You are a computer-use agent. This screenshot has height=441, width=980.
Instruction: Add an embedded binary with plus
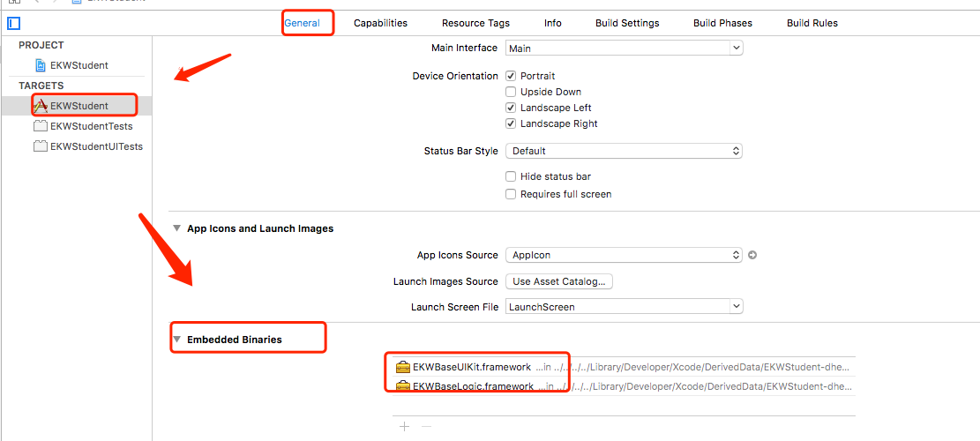point(404,427)
